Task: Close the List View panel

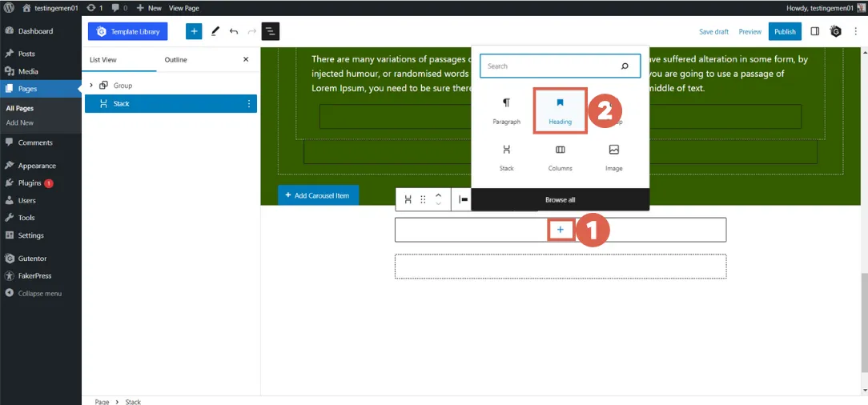Action: (x=246, y=59)
